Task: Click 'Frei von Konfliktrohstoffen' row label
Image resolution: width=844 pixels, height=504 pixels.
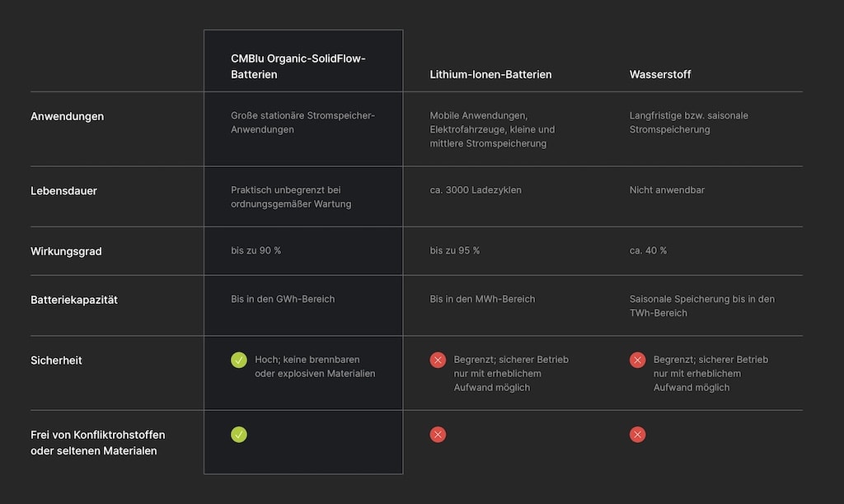Action: [97, 443]
